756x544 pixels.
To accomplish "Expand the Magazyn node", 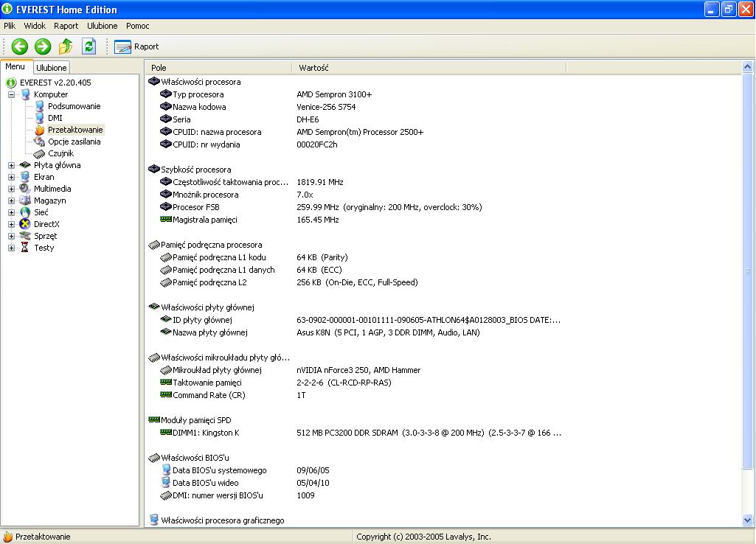I will point(12,200).
